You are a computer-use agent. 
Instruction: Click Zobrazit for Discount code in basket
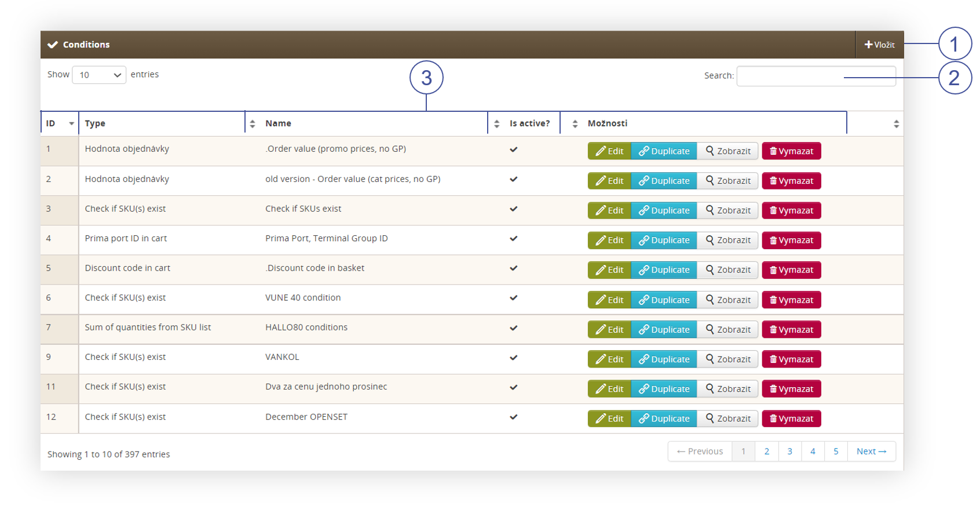(727, 270)
